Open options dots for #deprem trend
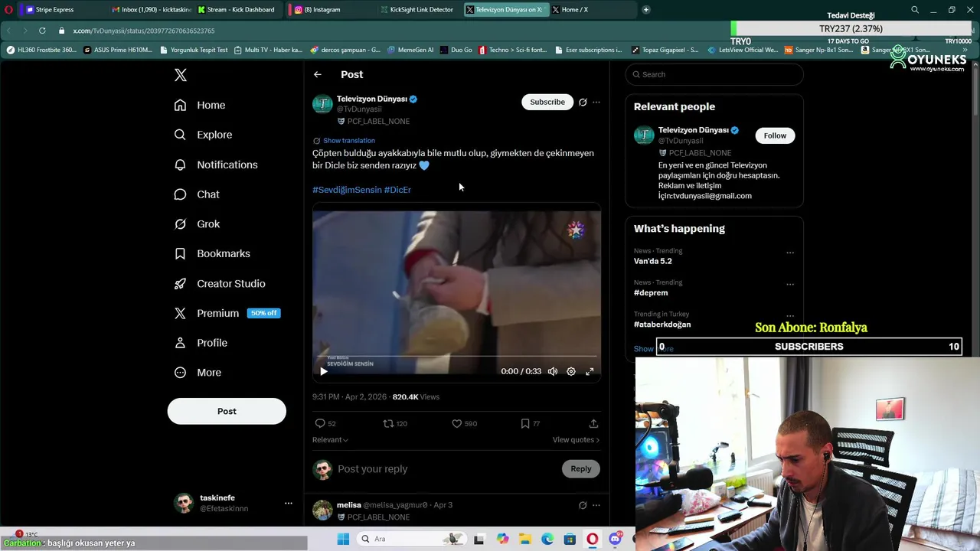This screenshot has height=551, width=980. [x=790, y=284]
